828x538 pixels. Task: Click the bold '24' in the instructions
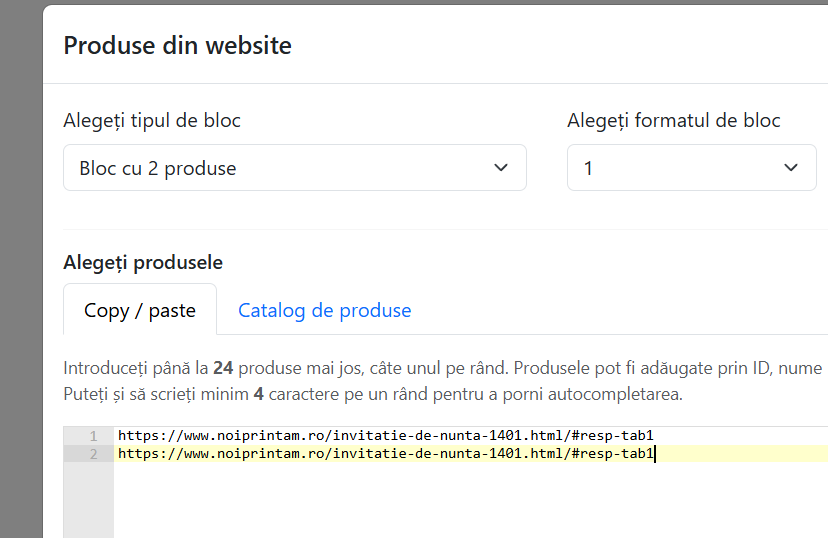tap(223, 367)
